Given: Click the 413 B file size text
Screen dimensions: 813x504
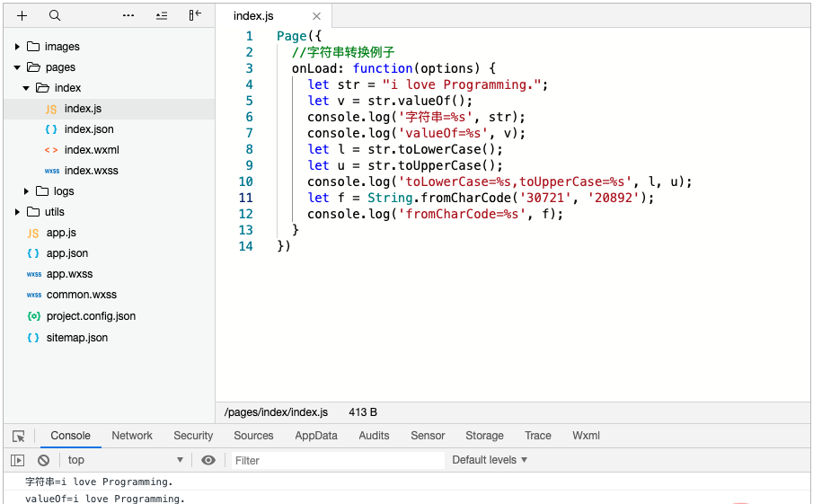Looking at the screenshot, I should coord(363,412).
